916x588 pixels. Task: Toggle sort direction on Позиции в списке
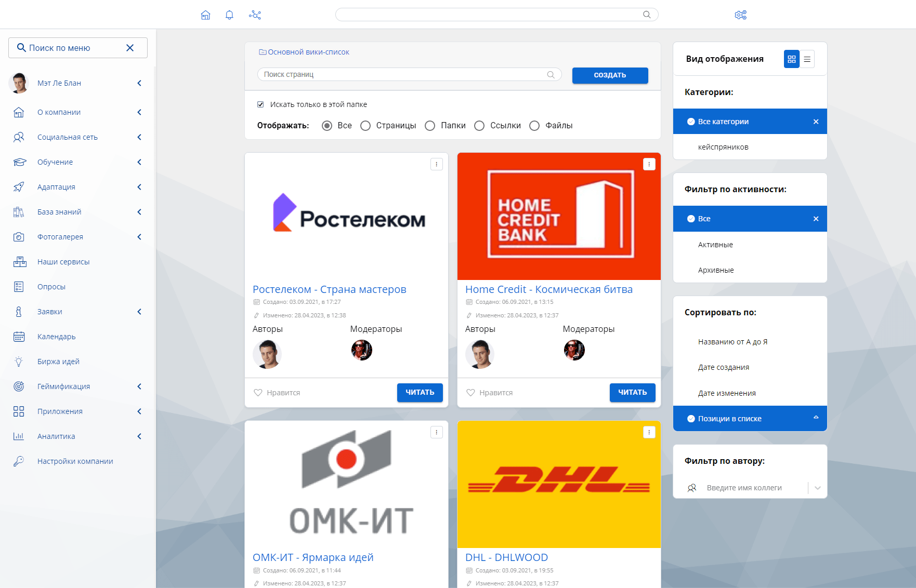point(816,418)
